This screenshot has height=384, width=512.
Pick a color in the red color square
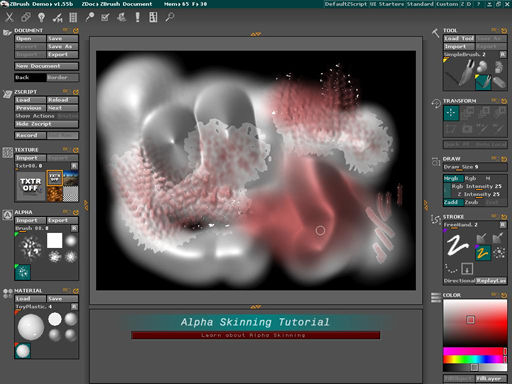click(x=475, y=323)
